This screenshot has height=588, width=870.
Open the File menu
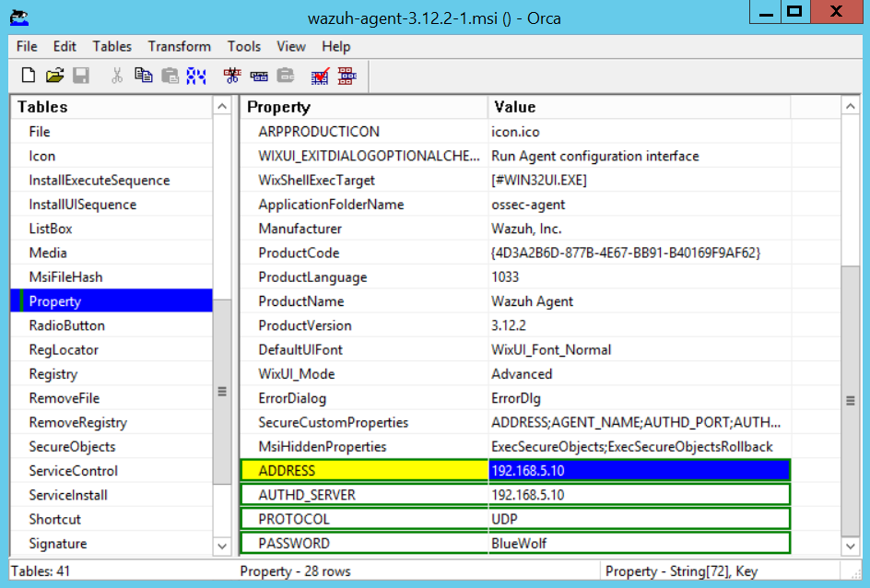pyautogui.click(x=27, y=47)
